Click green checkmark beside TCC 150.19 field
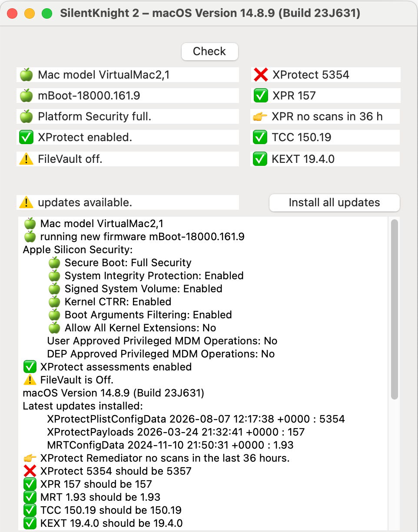 (260, 137)
